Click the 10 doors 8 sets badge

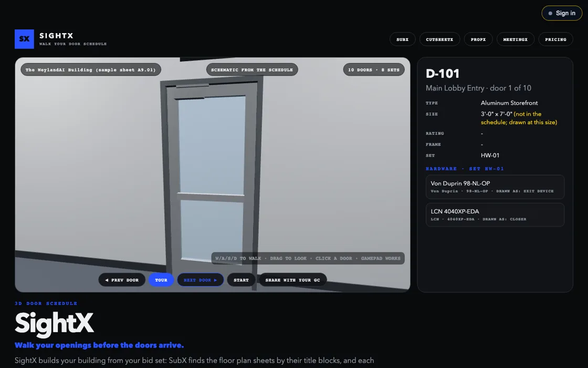(373, 70)
